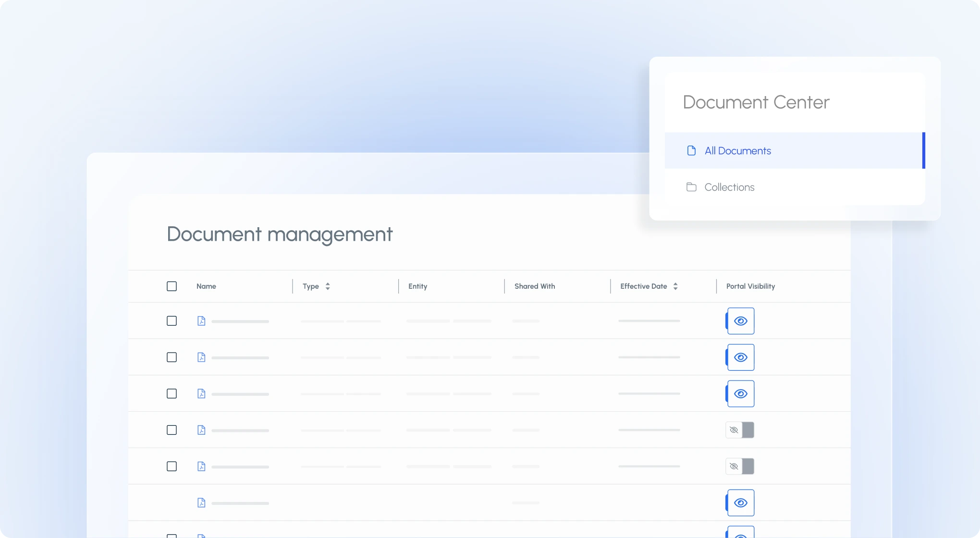Click the PDF file icon in third row
980x538 pixels.
[x=201, y=394]
